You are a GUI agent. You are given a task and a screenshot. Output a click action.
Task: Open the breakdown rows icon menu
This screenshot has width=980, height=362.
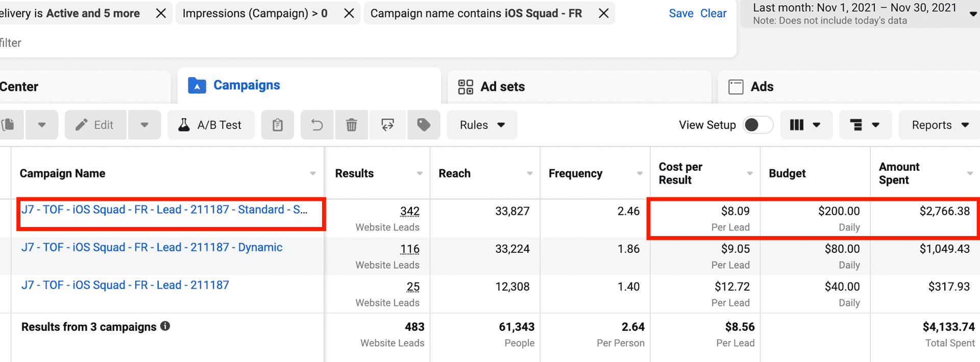tap(865, 125)
